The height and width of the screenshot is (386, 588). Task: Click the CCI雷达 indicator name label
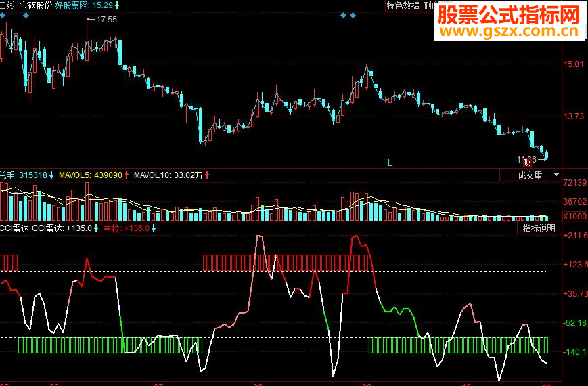[14, 228]
